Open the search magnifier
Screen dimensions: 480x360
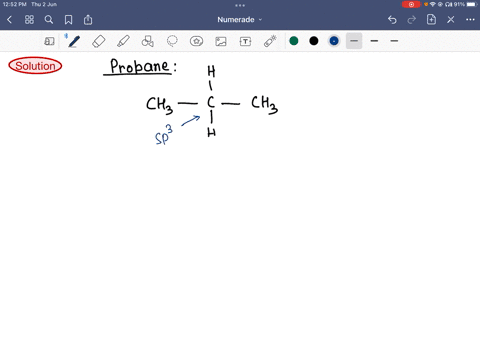click(x=49, y=20)
